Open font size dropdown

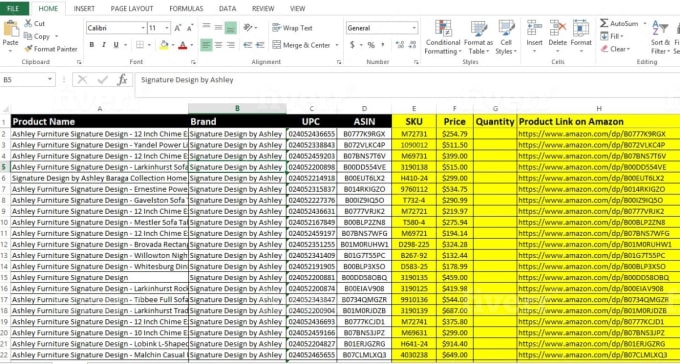pyautogui.click(x=167, y=28)
